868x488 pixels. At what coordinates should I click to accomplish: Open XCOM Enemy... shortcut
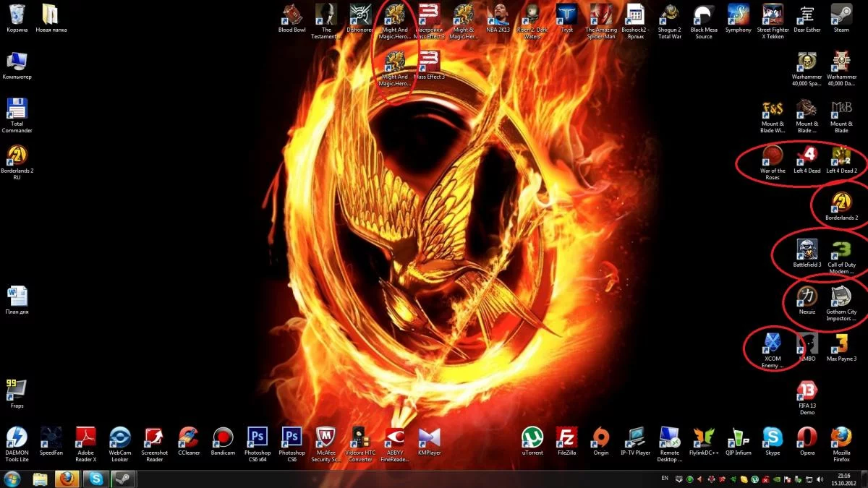(x=773, y=351)
